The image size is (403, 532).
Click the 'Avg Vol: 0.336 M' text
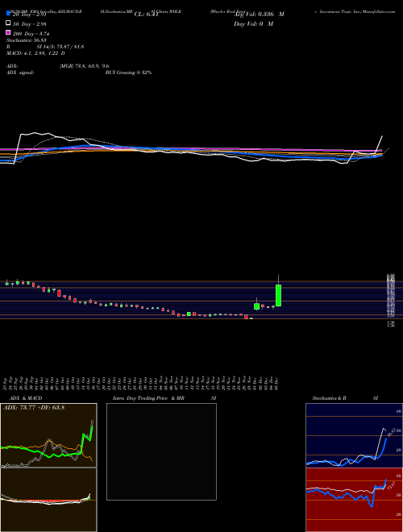259,15
